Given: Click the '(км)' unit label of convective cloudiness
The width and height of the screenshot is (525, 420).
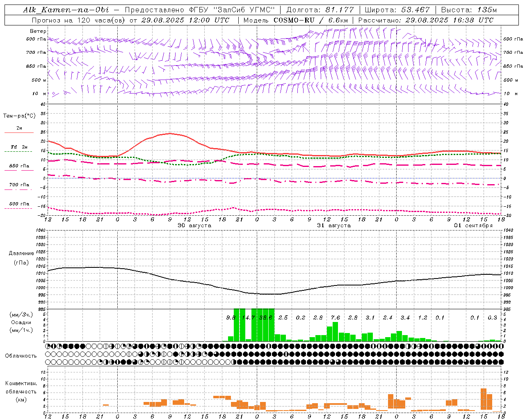Looking at the screenshot, I should pyautogui.click(x=21, y=399).
